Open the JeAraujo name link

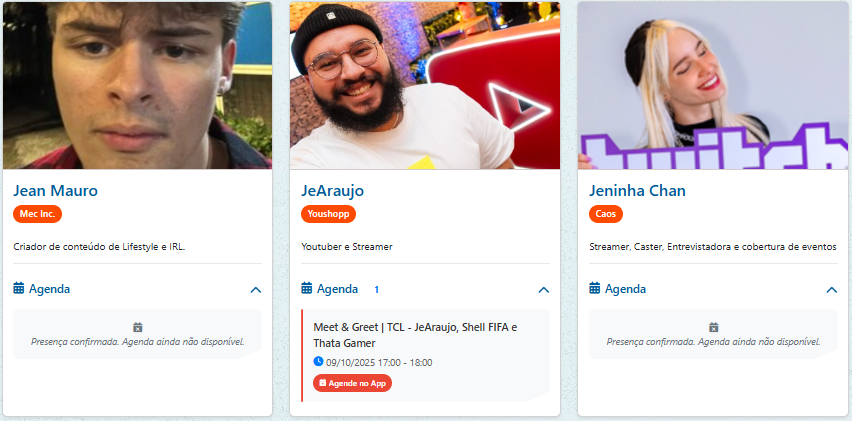point(333,191)
